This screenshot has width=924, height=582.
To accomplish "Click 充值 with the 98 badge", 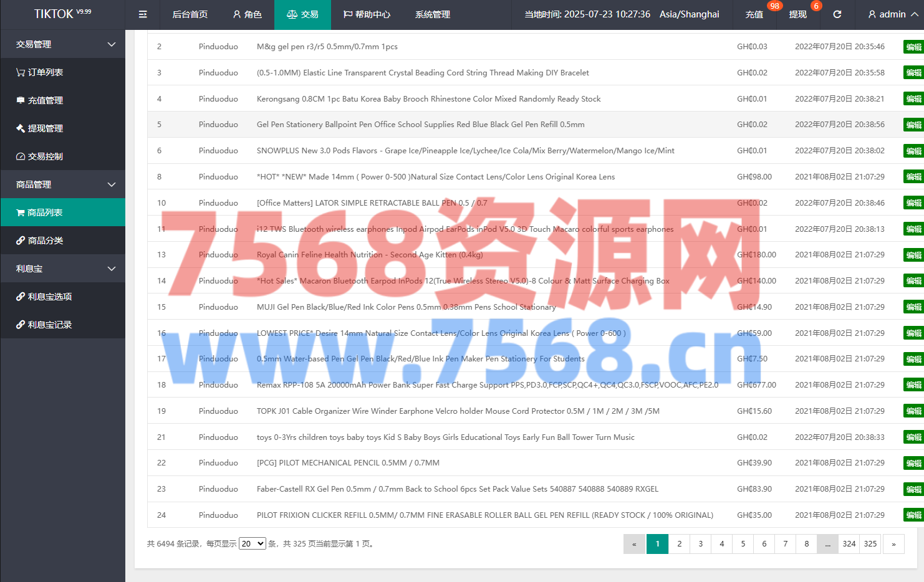I will [754, 14].
